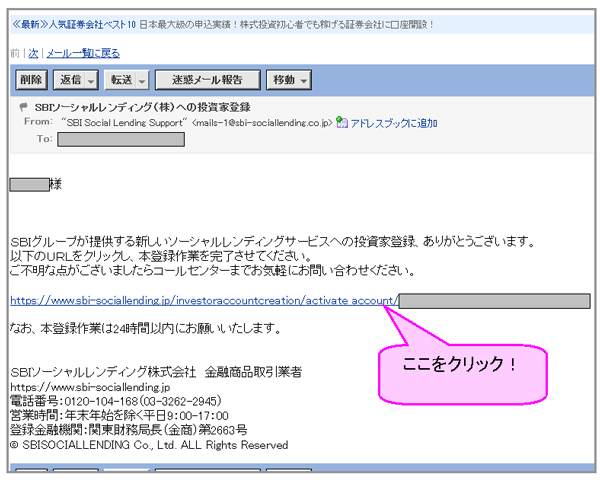Viewport: 600px width, 482px height.
Task: Click the 削除 button in top toolbar
Action: tap(31, 80)
